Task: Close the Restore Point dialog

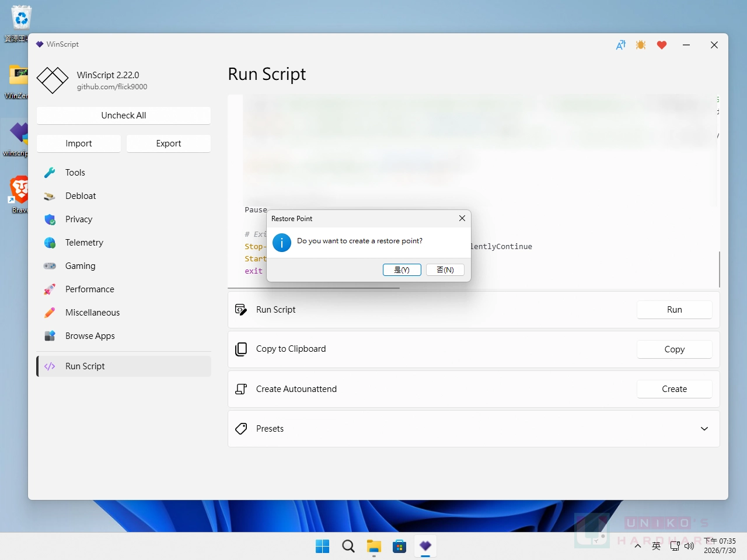Action: [462, 218]
